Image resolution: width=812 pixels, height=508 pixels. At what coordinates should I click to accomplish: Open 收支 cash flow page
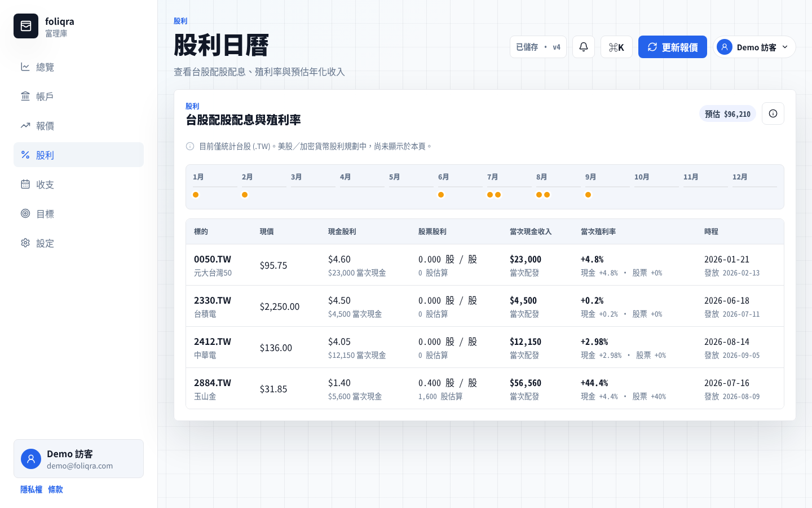point(78,184)
